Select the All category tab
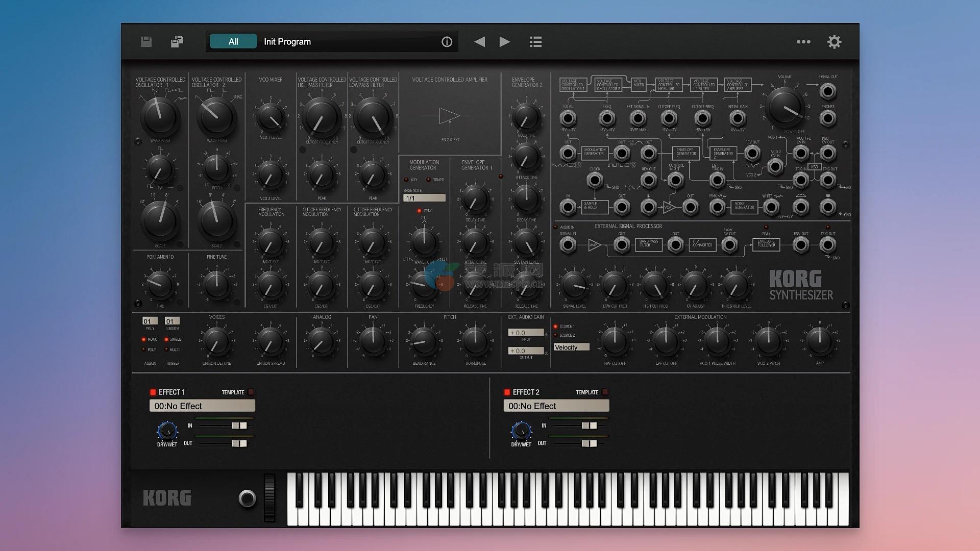Viewport: 980px width, 551px height. click(233, 42)
